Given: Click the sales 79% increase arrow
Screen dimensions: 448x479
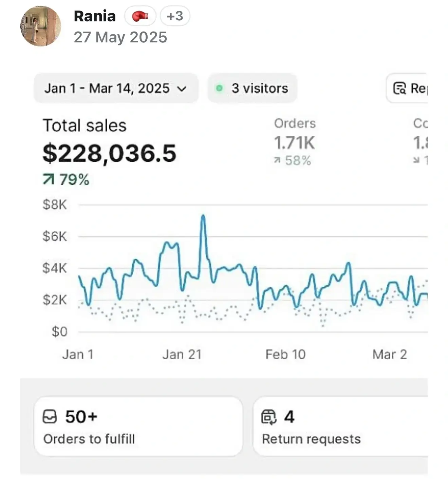Looking at the screenshot, I should coord(49,179).
